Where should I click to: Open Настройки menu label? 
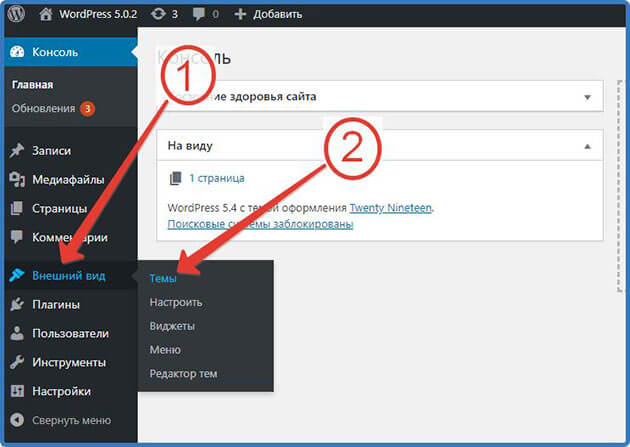pos(61,391)
